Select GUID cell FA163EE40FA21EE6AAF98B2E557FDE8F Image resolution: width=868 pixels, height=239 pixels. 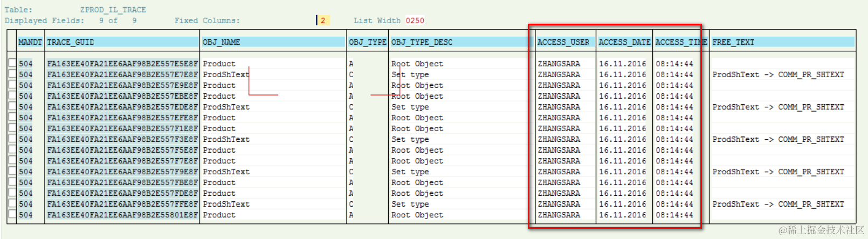[x=122, y=193]
